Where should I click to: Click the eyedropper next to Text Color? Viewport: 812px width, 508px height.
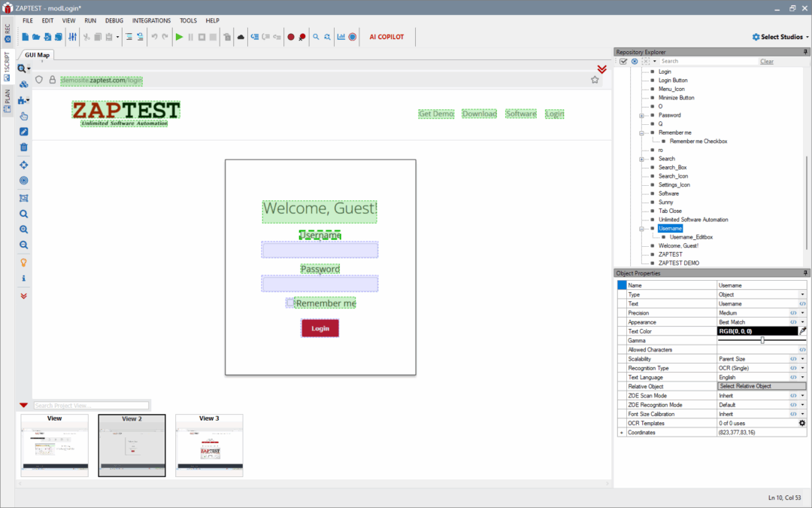pyautogui.click(x=802, y=331)
